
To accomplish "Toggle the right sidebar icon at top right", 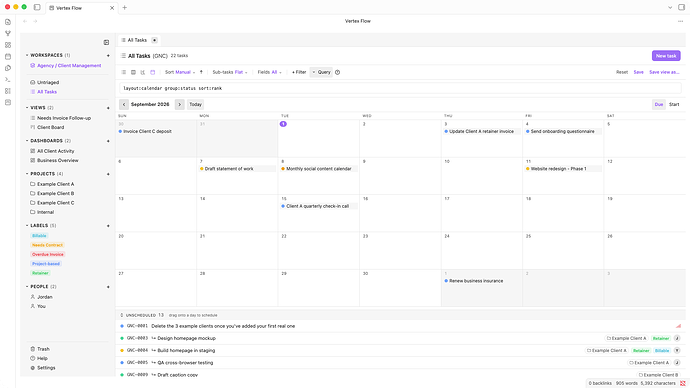I will (681, 7).
